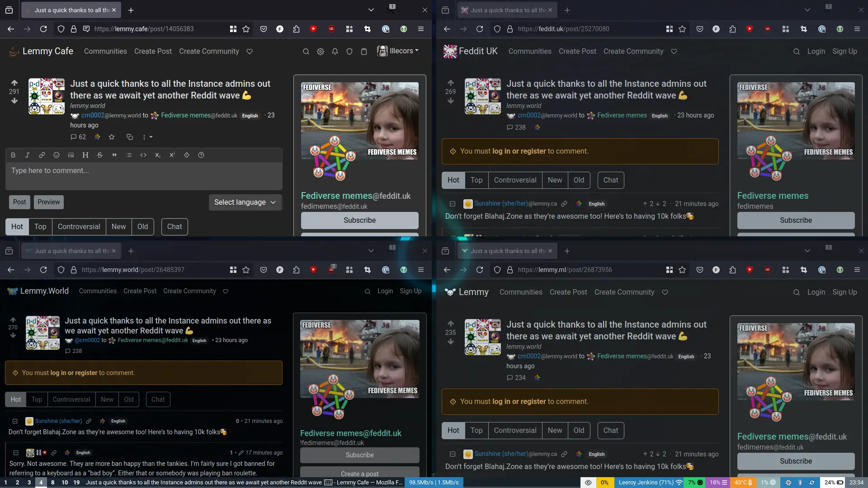The height and width of the screenshot is (488, 868).
Task: Open the admin settings gear in Lemmy Cafe
Action: [x=321, y=52]
